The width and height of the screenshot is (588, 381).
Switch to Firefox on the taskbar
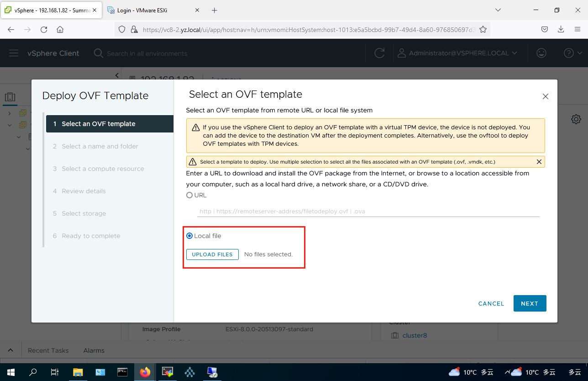click(x=145, y=372)
